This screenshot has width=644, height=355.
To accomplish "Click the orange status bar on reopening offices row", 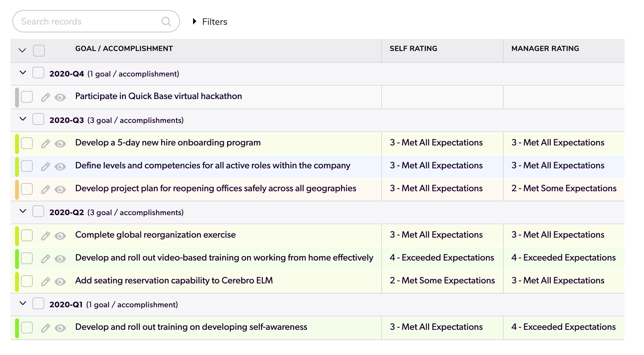I will click(x=17, y=190).
